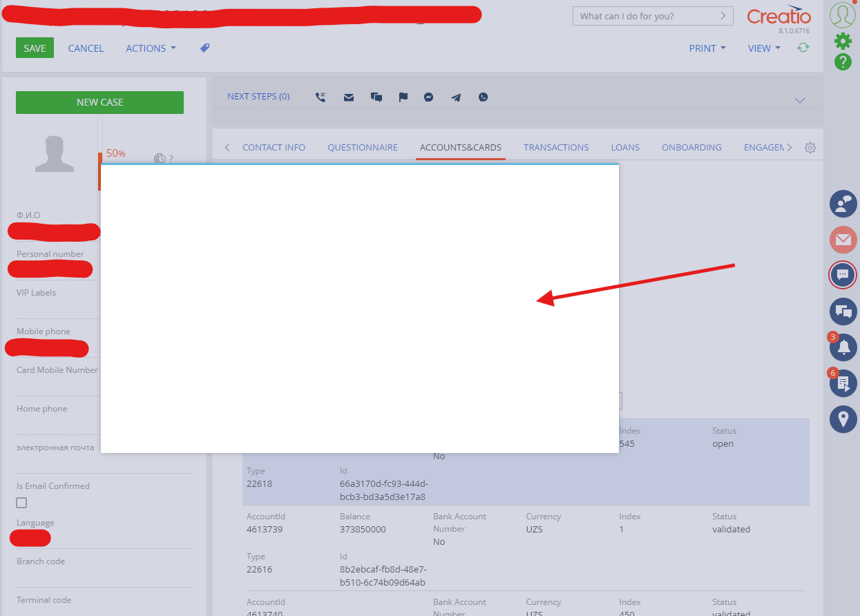Show earlier tabs with left chevron

coord(227,147)
